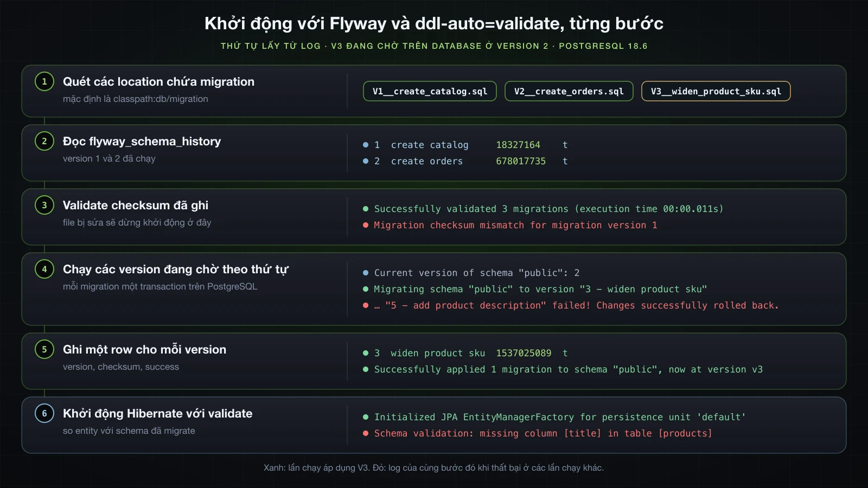Select the V2__create_orders.sql file chip
This screenshot has height=488, width=868.
[x=569, y=91]
